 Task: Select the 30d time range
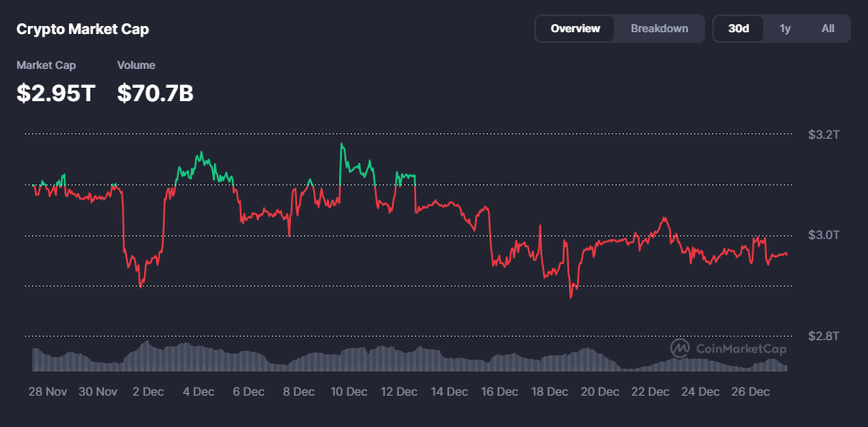click(x=738, y=29)
